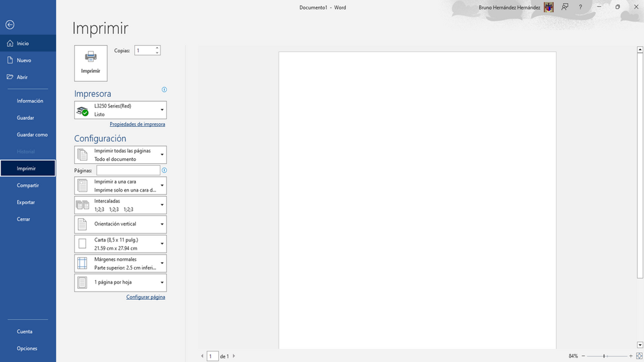Open the Márgenes normales dropdown
This screenshot has width=644, height=362.
120,263
